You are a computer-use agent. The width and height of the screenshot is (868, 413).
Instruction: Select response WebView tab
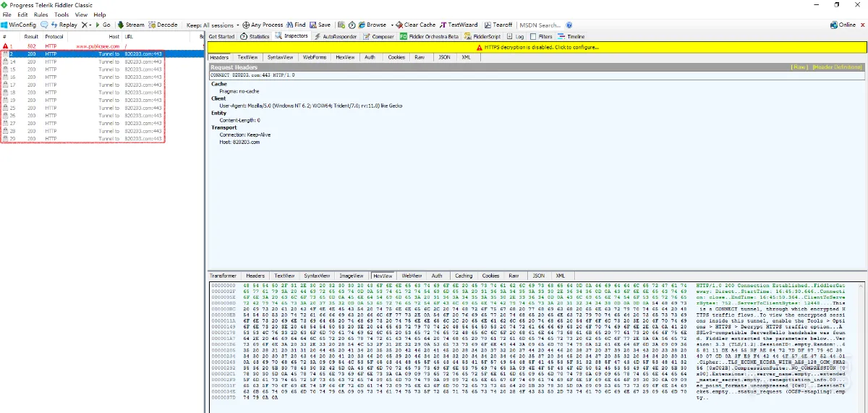coord(412,276)
